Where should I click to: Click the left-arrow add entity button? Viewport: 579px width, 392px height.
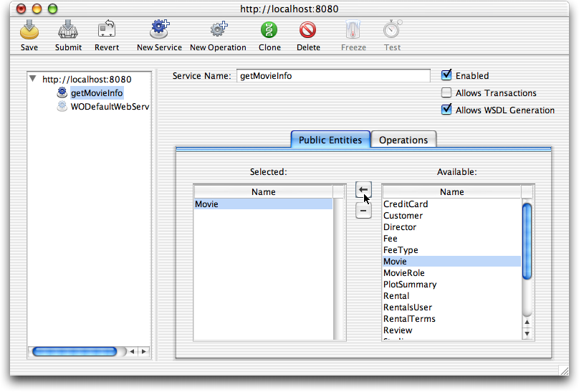point(363,190)
